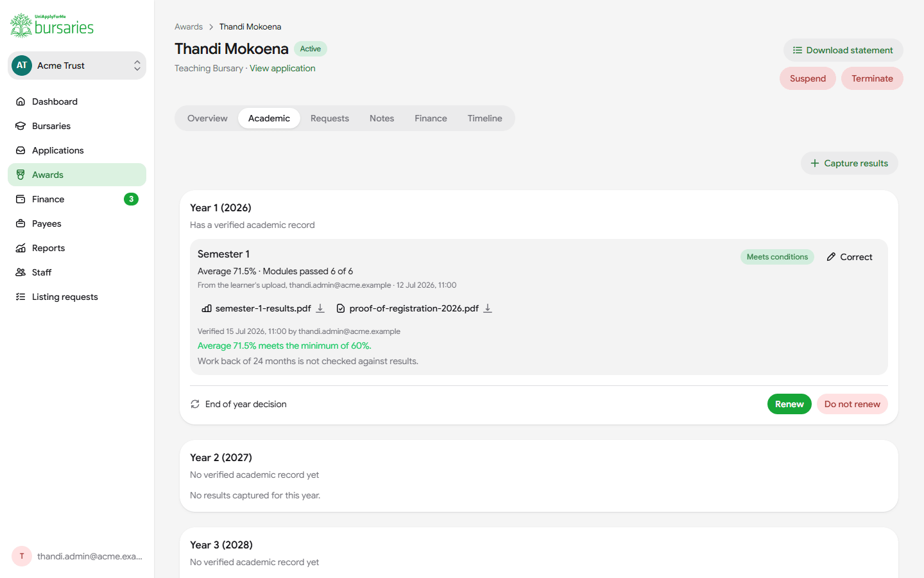Screen dimensions: 924x578
Task: Click the Applications inbox icon
Action: coord(21,150)
